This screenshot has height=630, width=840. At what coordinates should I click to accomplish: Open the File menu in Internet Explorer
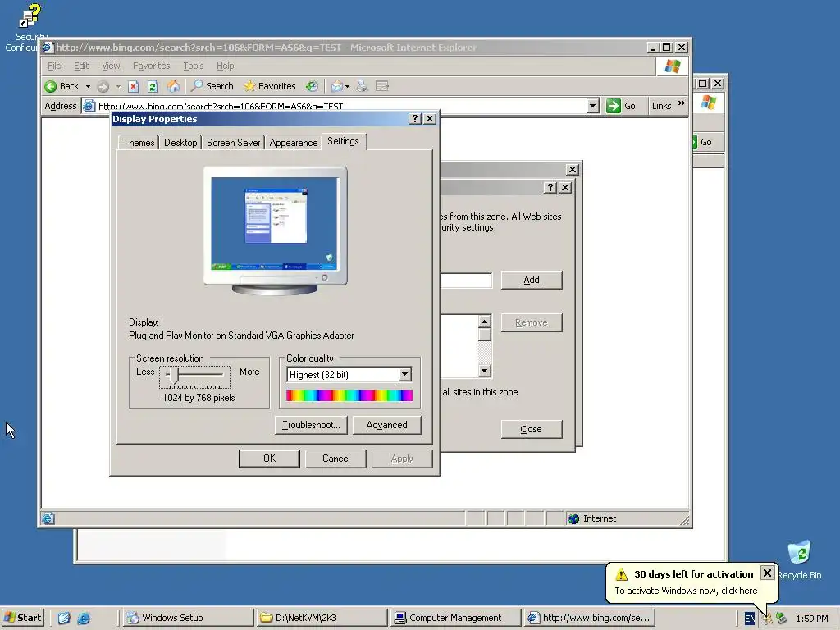(54, 66)
